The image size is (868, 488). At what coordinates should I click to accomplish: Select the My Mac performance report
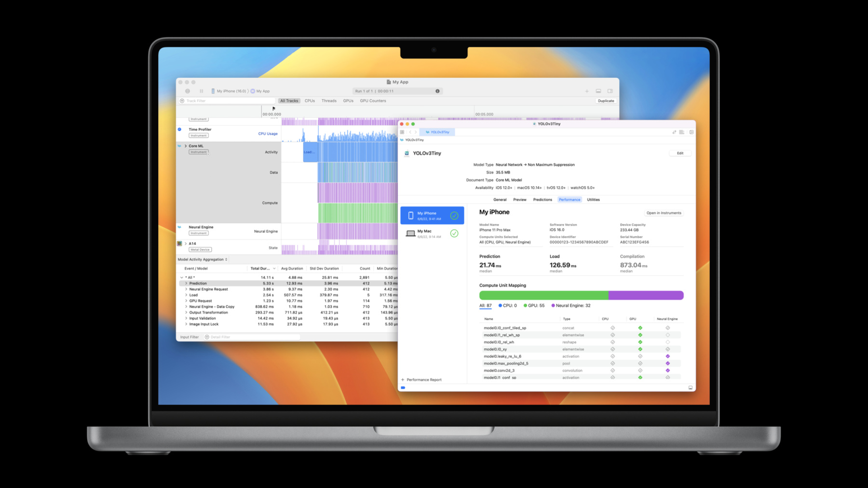click(432, 233)
